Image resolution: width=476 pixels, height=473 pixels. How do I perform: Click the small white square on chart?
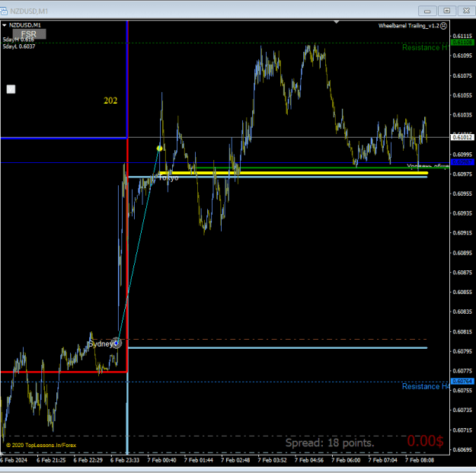[x=11, y=89]
